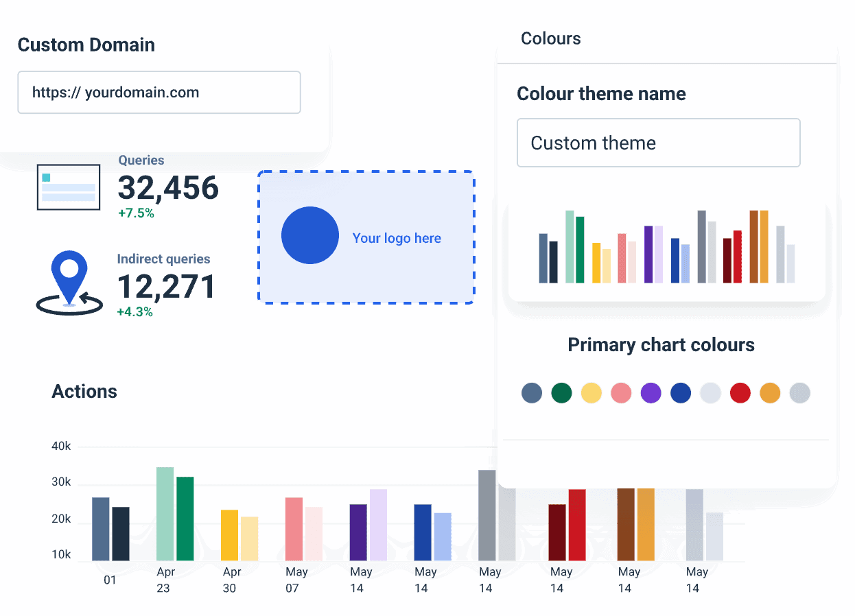Toggle the +4.3% indicator under Indirect queries
The width and height of the screenshot is (855, 616).
[x=136, y=311]
